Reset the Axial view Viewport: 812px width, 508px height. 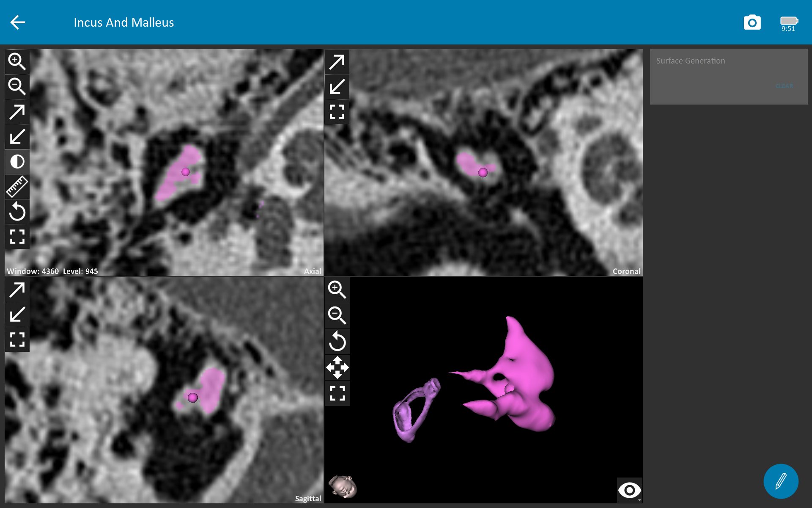17,212
